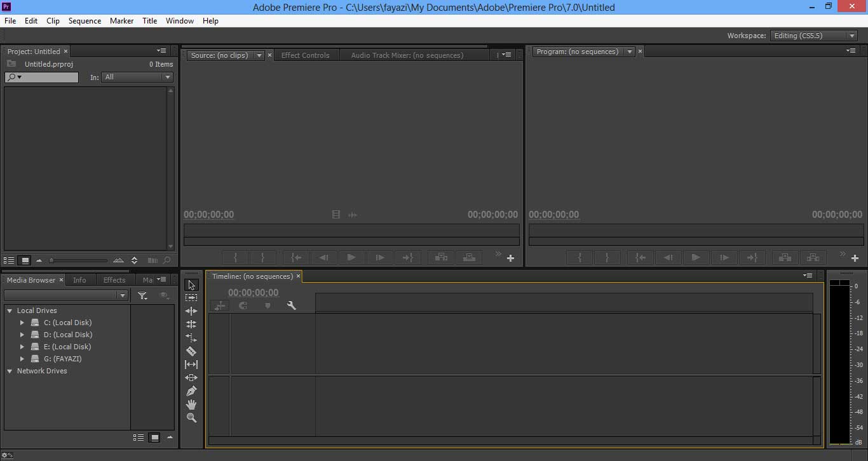Select the Track Select tool
Viewport: 868px width, 461px height.
191,298
